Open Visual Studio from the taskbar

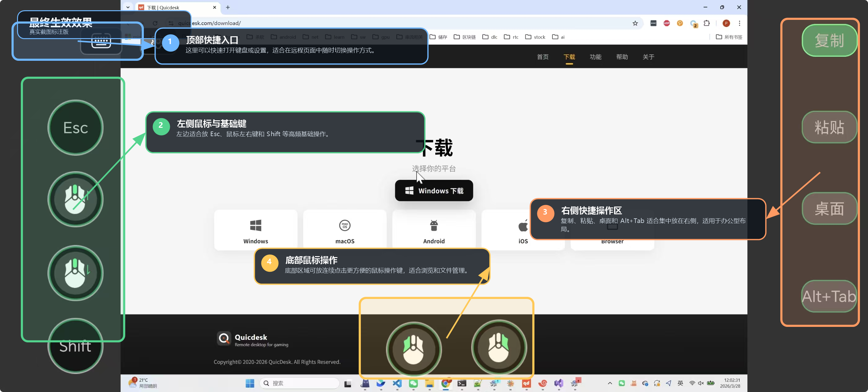pyautogui.click(x=559, y=383)
